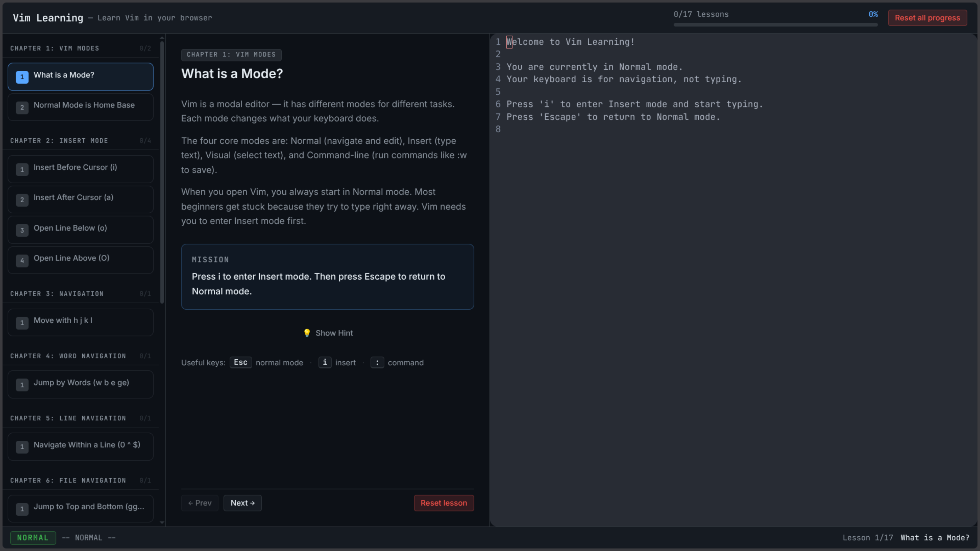Click the Esc key badge
The height and width of the screenshot is (551, 980).
[241, 362]
